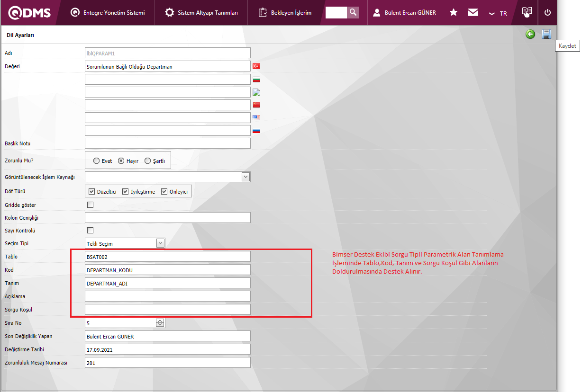This screenshot has width=582, height=392.
Task: Click the Turkish flag icon
Action: point(256,66)
